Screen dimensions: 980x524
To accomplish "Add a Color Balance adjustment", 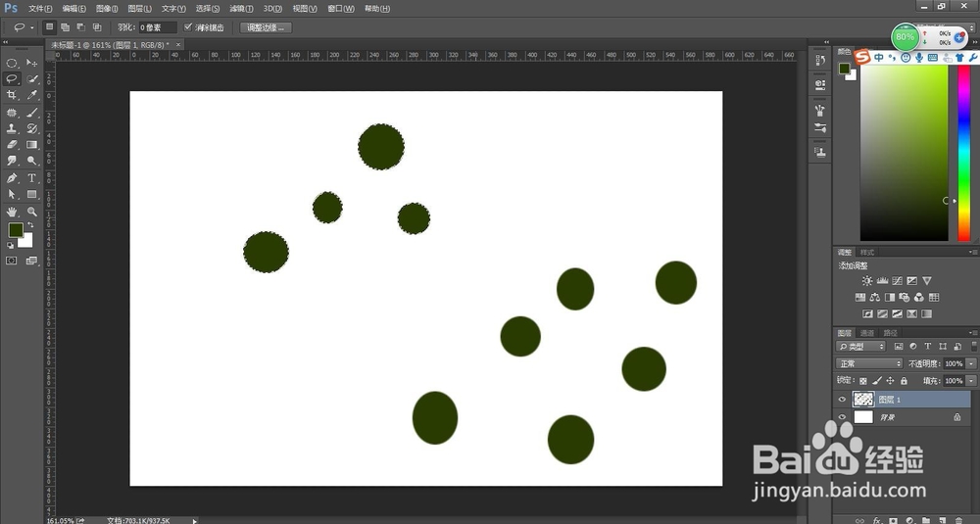I will [x=874, y=298].
